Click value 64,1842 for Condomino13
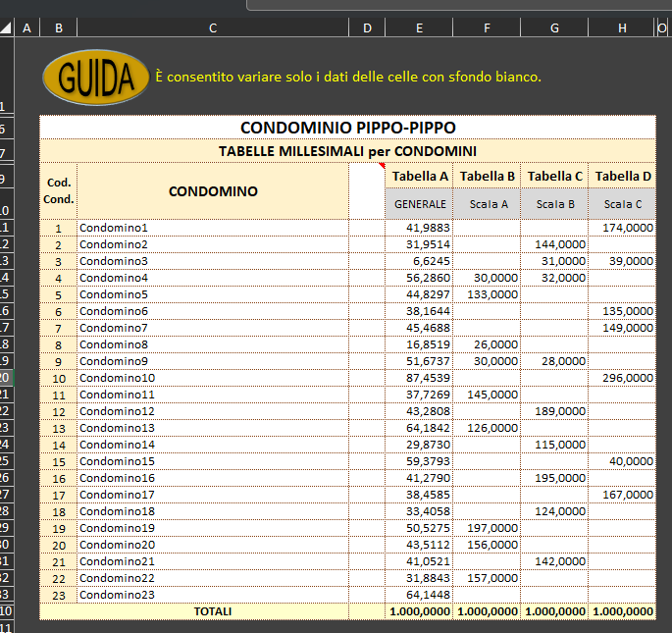The image size is (672, 633). click(419, 428)
